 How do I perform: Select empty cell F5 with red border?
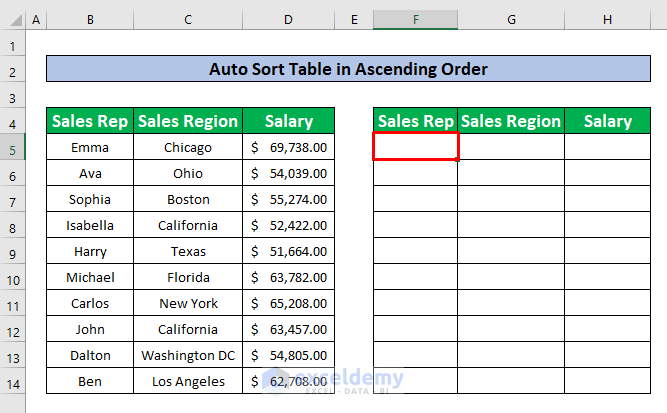click(x=415, y=147)
